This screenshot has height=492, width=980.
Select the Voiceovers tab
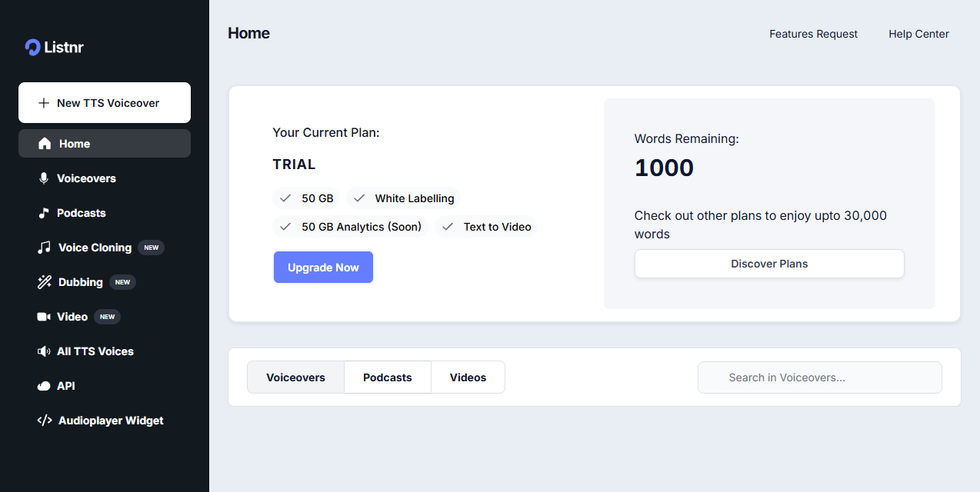coord(295,377)
